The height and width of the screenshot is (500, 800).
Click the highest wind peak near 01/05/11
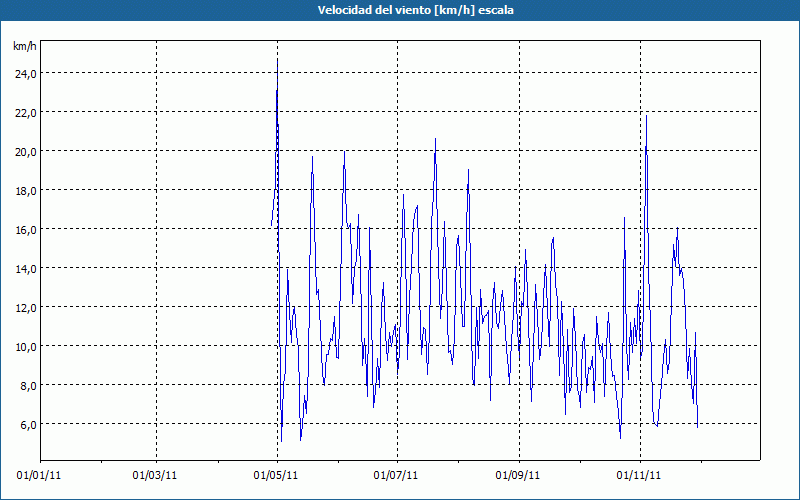(x=278, y=59)
